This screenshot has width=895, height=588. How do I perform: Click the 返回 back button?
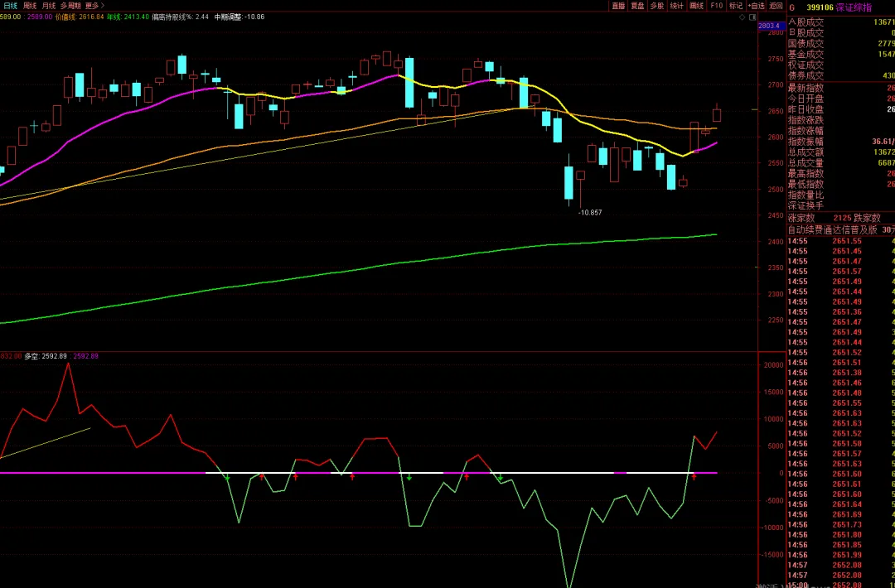pyautogui.click(x=776, y=6)
